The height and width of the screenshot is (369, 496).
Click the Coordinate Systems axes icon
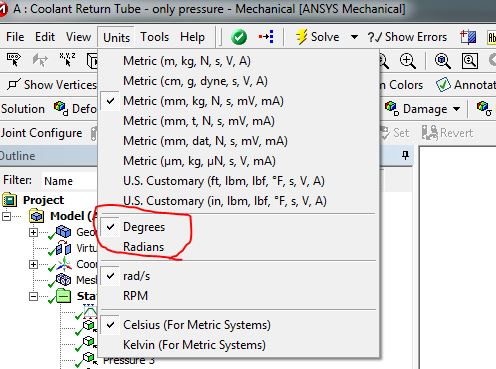63,264
